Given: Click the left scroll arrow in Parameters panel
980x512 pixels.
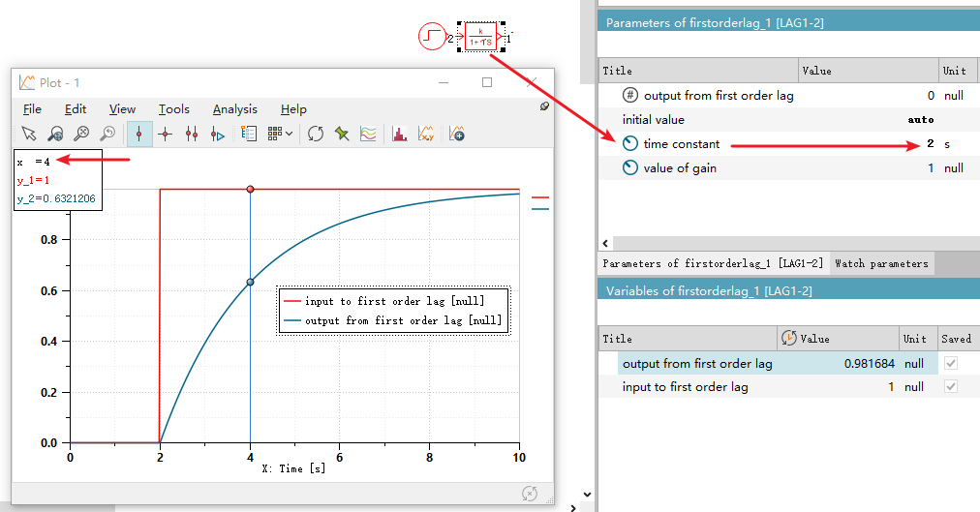Looking at the screenshot, I should [606, 243].
